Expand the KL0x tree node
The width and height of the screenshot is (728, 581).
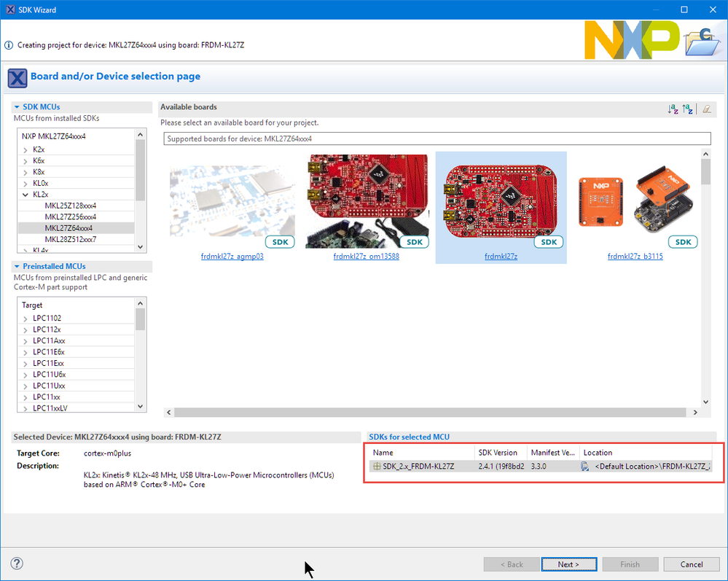point(25,184)
